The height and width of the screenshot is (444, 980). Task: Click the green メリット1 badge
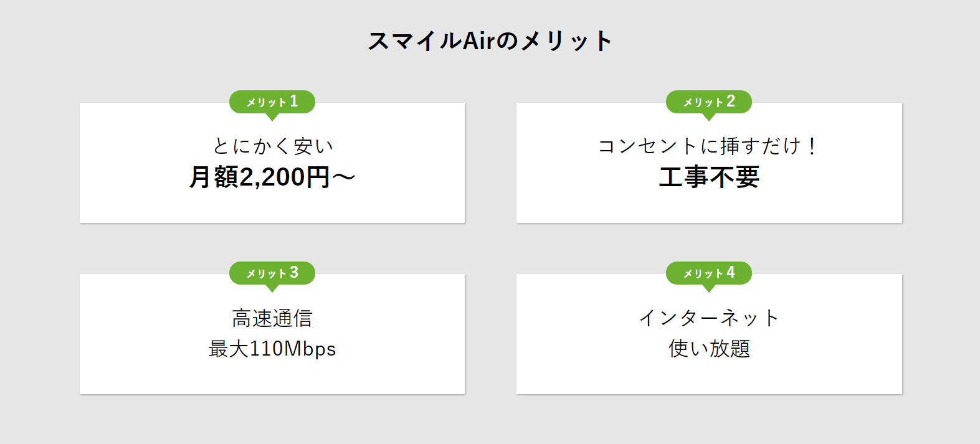(272, 102)
